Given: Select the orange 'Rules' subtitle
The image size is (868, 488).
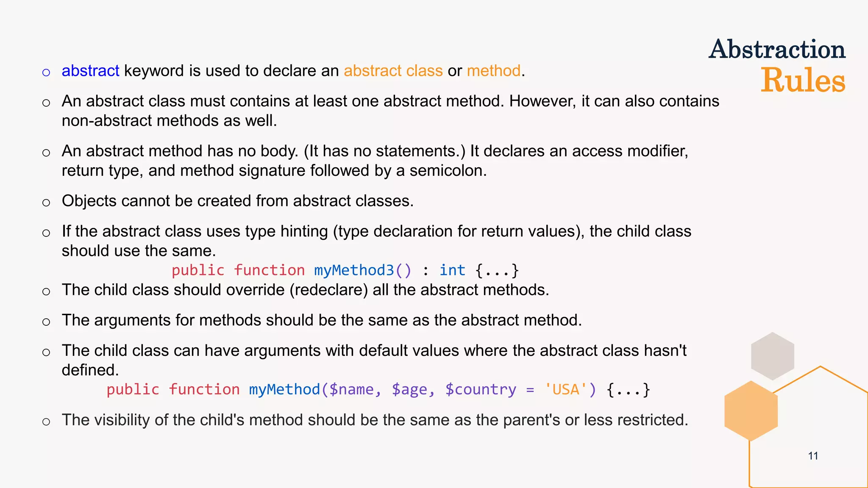Looking at the screenshot, I should [803, 80].
